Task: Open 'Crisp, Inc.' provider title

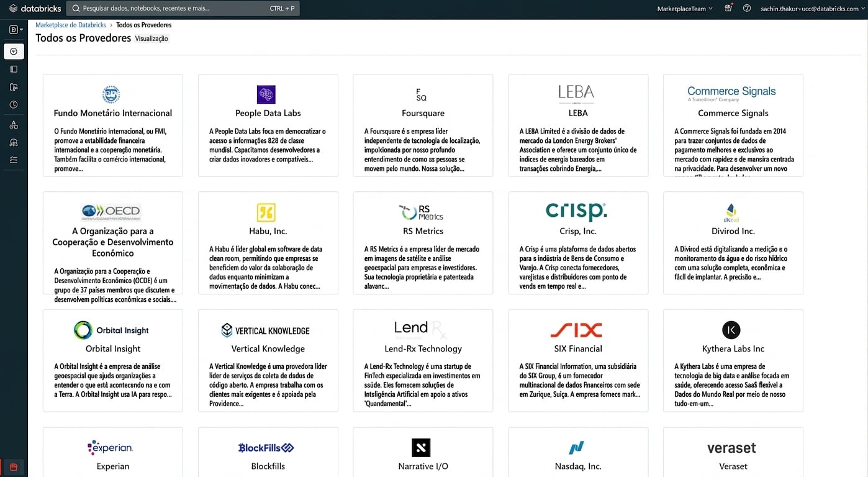Action: tap(578, 231)
